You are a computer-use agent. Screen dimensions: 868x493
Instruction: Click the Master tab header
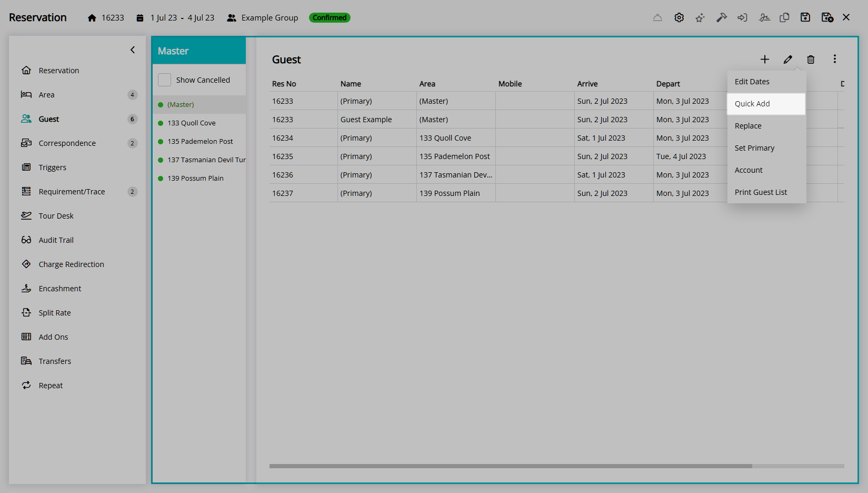199,51
